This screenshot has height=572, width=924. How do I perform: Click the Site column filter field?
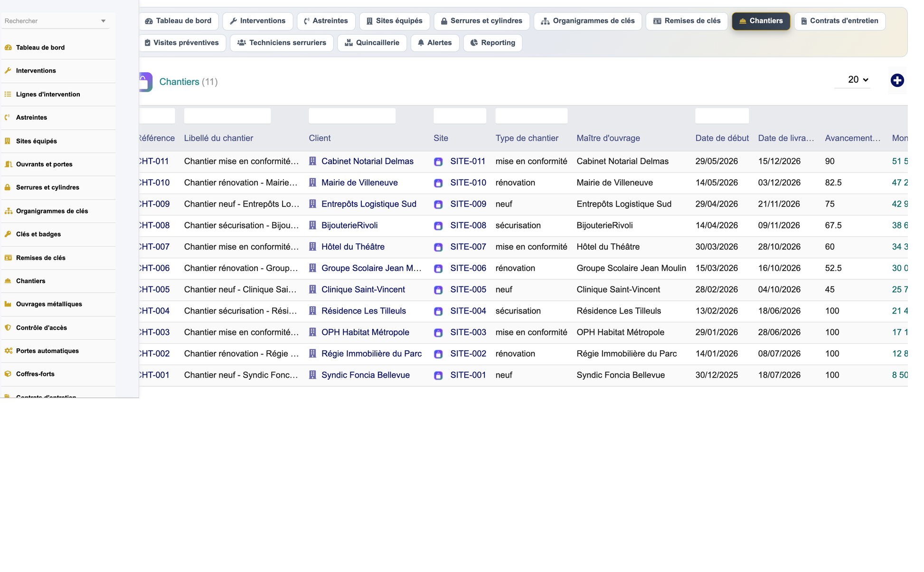tap(460, 116)
